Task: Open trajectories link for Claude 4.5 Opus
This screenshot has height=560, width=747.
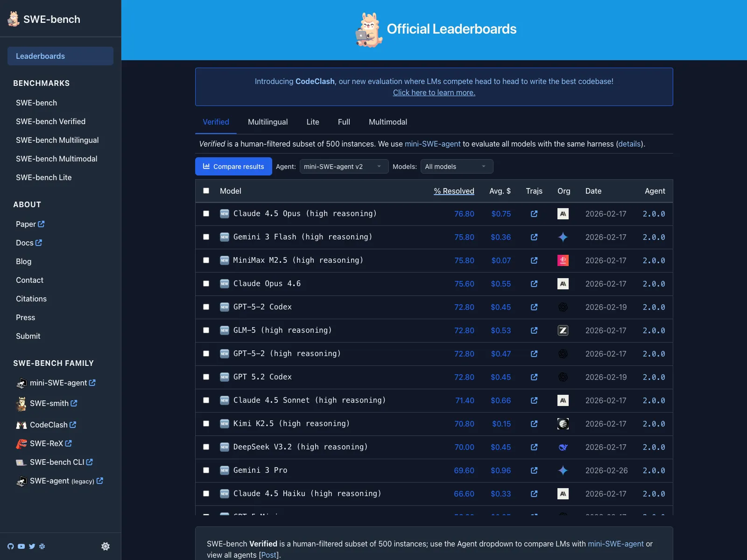Action: pyautogui.click(x=534, y=214)
